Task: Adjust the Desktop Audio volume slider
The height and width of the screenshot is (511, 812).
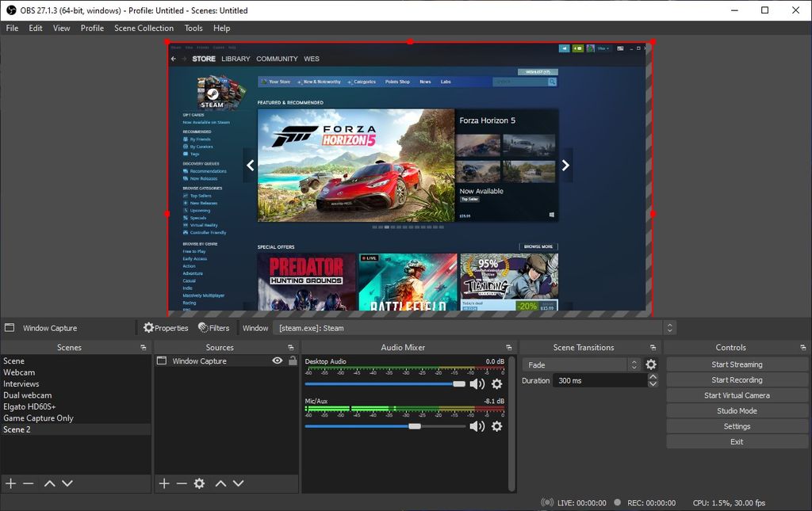Action: click(458, 383)
